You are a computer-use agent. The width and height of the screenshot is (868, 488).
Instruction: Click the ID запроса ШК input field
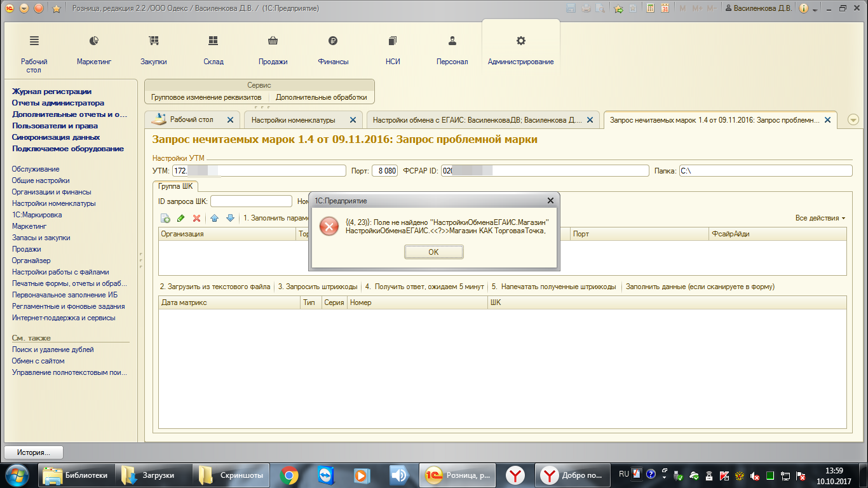pos(251,201)
